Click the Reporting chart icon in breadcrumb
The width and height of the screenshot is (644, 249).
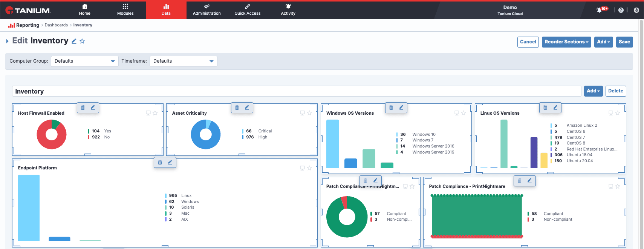pos(12,25)
